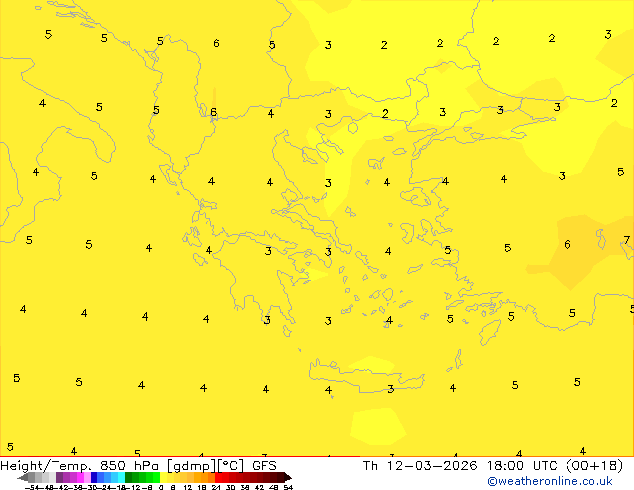Click the dark blue swatch in the temperature legend

[94, 477]
